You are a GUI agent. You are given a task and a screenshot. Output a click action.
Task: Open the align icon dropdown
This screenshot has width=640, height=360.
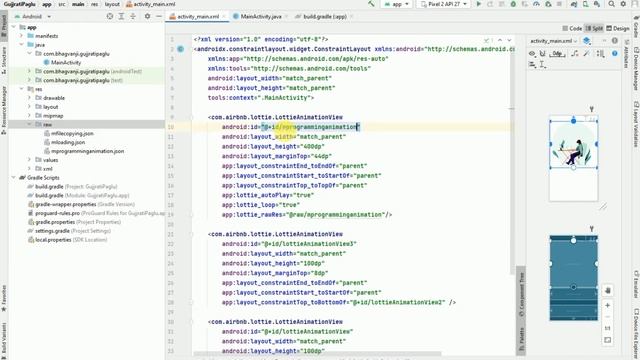(532, 64)
